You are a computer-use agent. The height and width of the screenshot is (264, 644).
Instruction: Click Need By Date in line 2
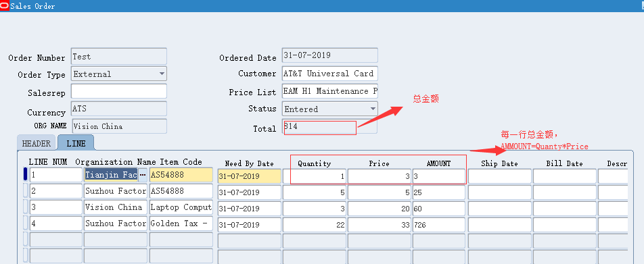(x=250, y=192)
